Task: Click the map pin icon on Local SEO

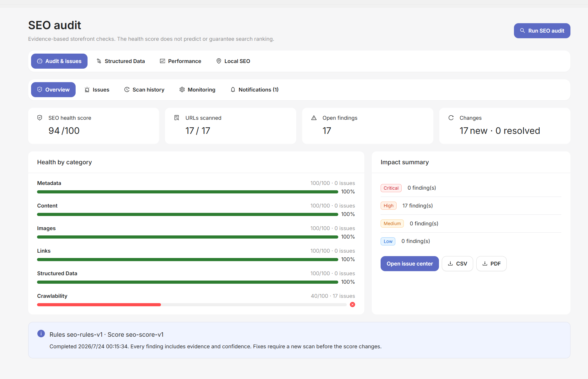Action: point(219,61)
